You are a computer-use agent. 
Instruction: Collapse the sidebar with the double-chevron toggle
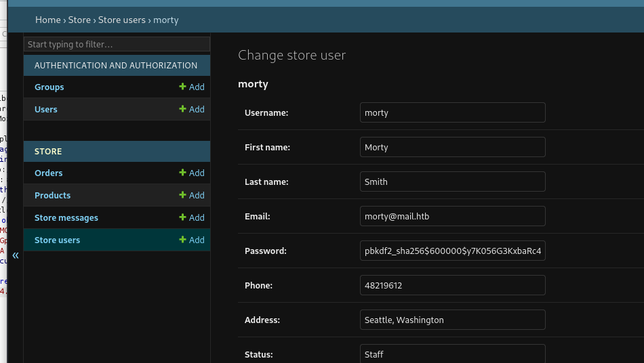[16, 255]
